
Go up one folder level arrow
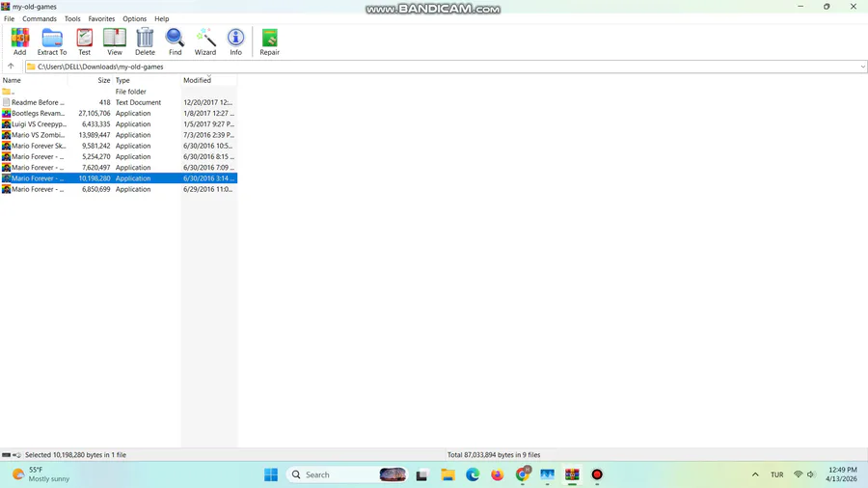(x=11, y=67)
